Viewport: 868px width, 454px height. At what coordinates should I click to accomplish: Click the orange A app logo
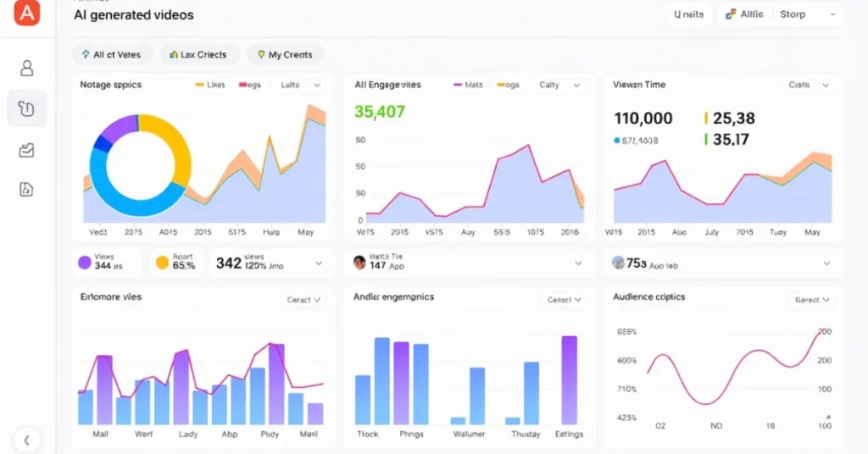tap(27, 13)
